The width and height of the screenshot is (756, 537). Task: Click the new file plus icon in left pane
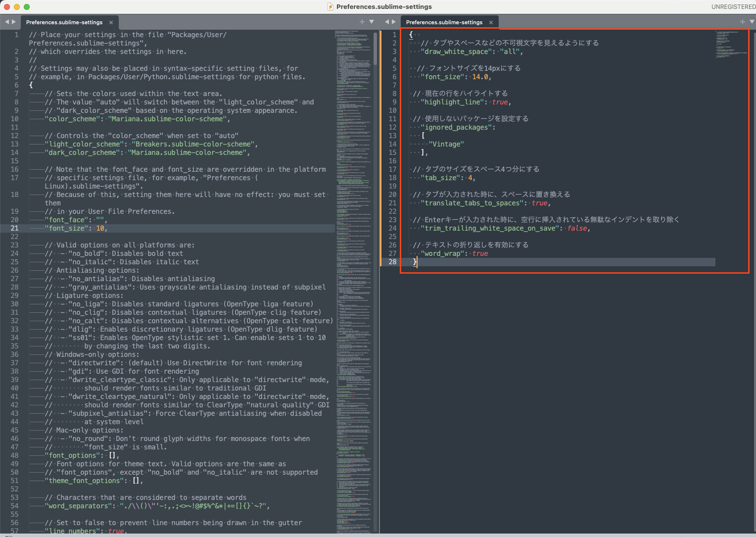coord(362,22)
